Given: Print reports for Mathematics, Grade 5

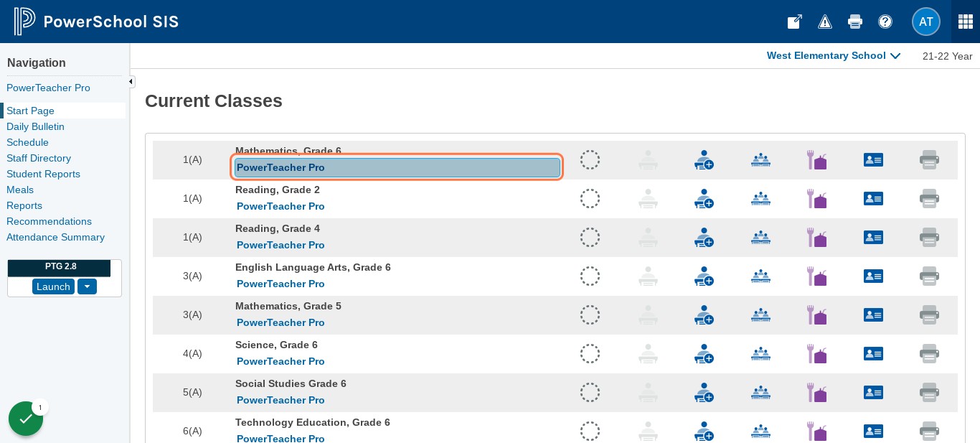Looking at the screenshot, I should coord(929,315).
